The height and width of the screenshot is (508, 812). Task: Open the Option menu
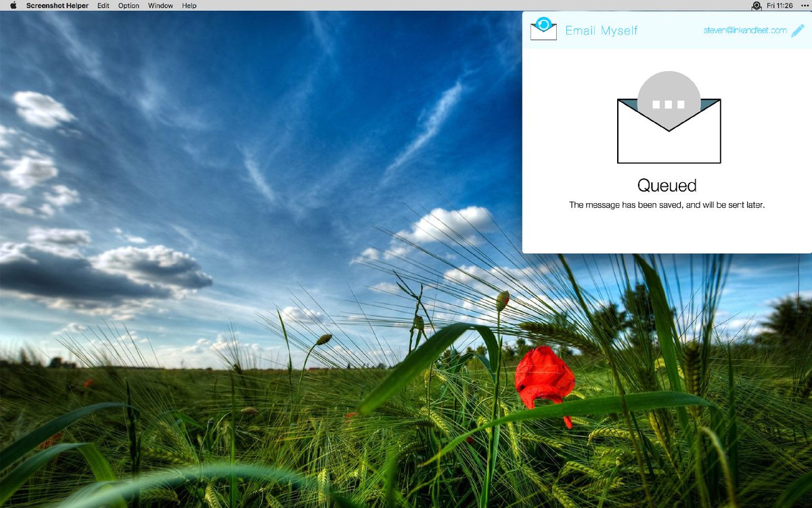[129, 5]
